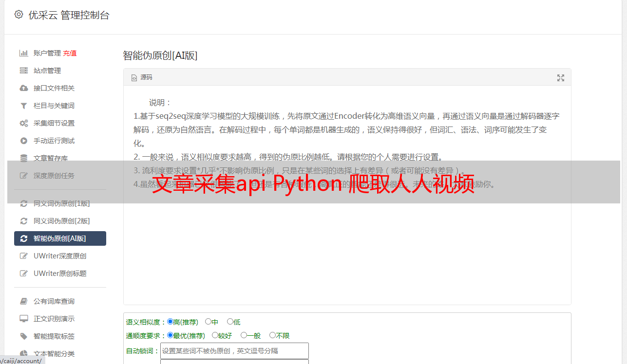Open 账户管理 menu item
Image resolution: width=627 pixels, height=364 pixels.
tap(47, 53)
